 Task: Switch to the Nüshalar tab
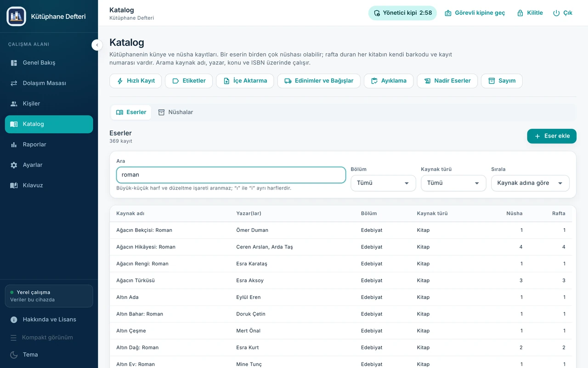pyautogui.click(x=175, y=112)
